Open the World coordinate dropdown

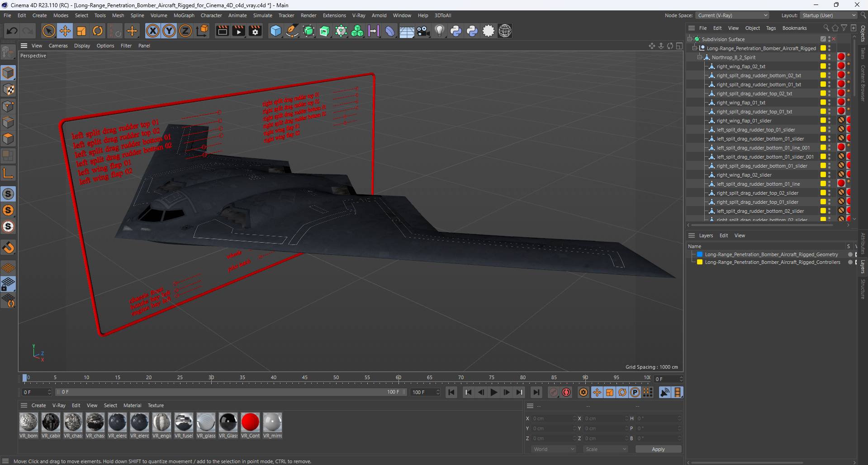[554, 449]
